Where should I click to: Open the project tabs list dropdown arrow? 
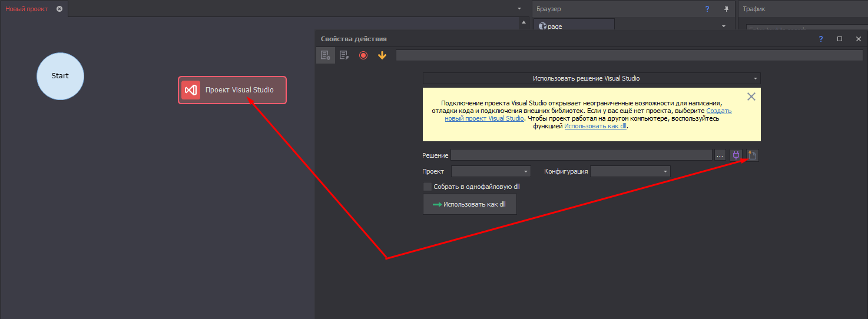(519, 9)
